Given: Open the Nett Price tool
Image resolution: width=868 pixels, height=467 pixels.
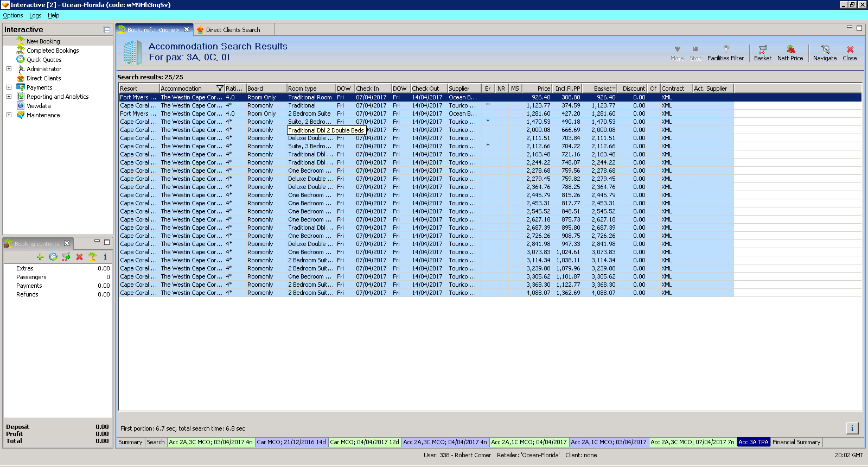Looking at the screenshot, I should (x=790, y=52).
